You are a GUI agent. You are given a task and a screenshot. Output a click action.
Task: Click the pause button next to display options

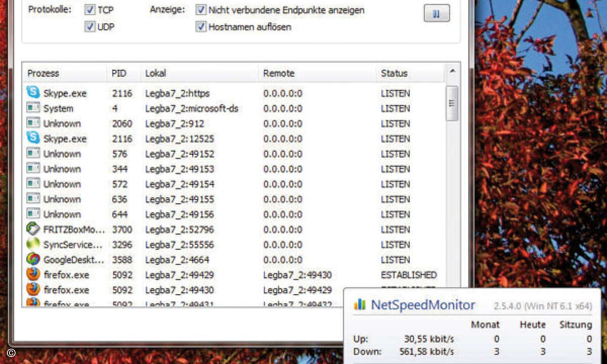pos(437,14)
